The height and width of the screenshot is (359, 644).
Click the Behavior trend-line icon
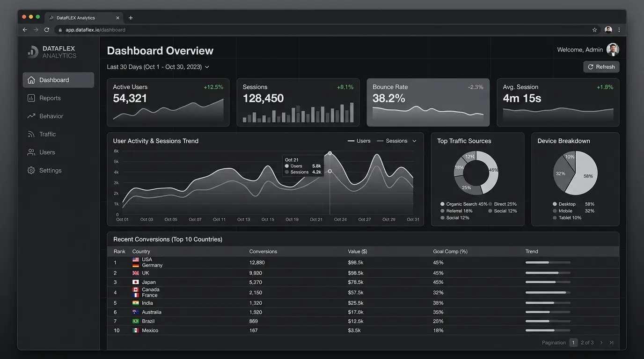pyautogui.click(x=31, y=116)
